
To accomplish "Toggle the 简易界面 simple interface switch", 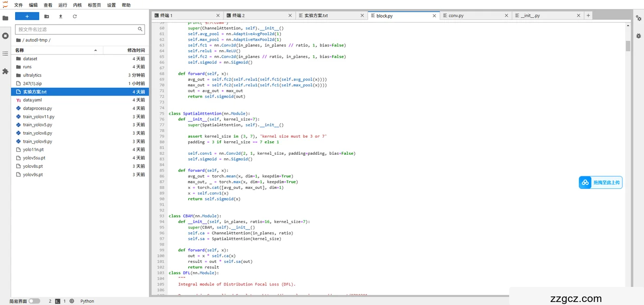I will (x=34, y=301).
